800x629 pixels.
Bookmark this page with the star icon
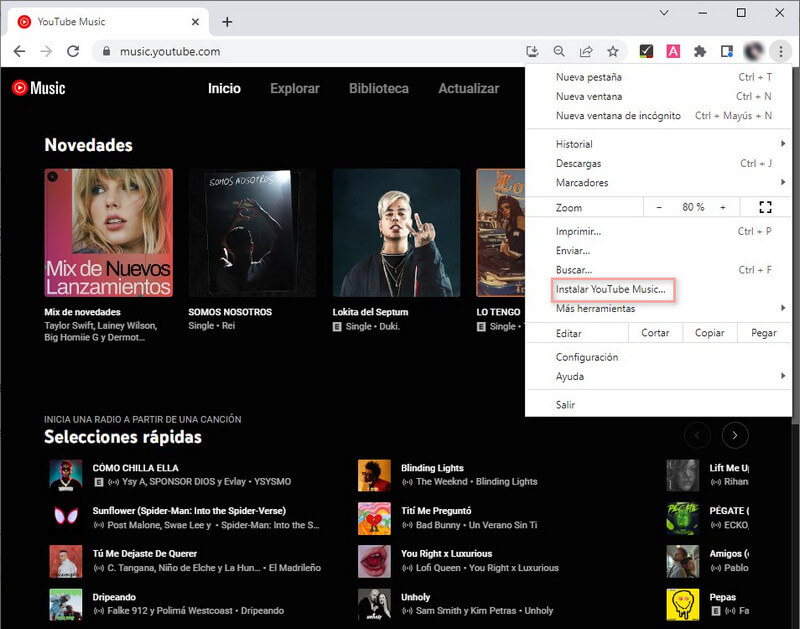[x=613, y=51]
